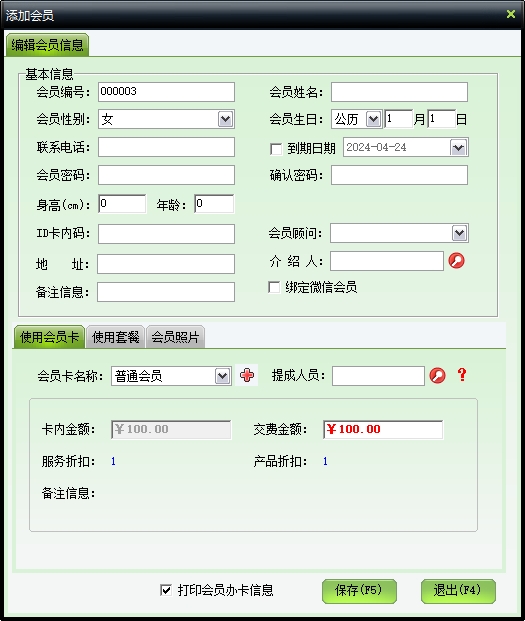The height and width of the screenshot is (621, 525).
Task: Uncheck 打印会员办卡信息 checkbox
Action: click(x=166, y=590)
